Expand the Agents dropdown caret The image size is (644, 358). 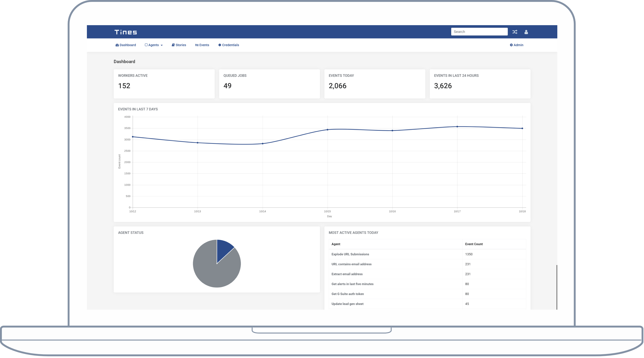(162, 45)
